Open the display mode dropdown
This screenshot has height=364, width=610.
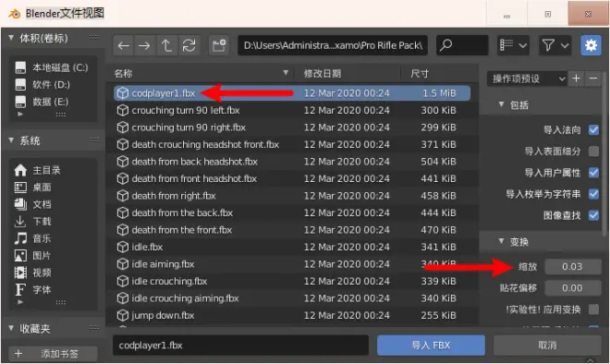[514, 45]
